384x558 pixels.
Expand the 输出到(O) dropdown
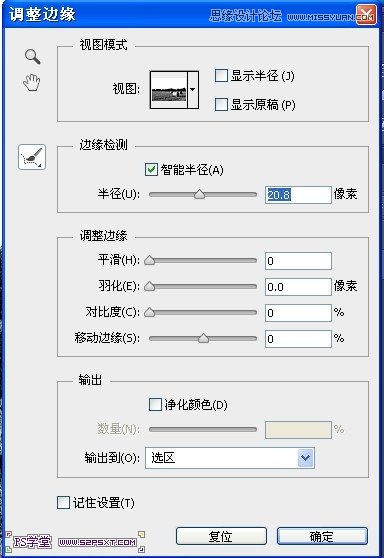coord(230,458)
